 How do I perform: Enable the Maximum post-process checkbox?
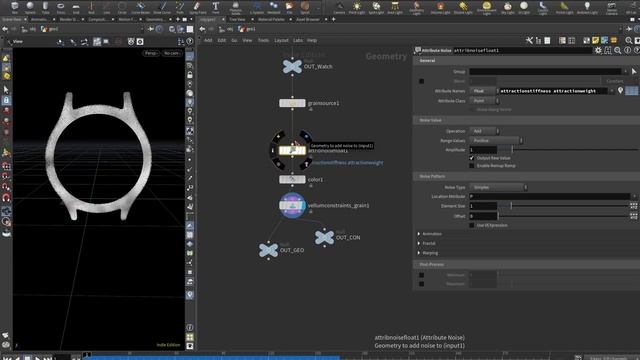tap(422, 284)
